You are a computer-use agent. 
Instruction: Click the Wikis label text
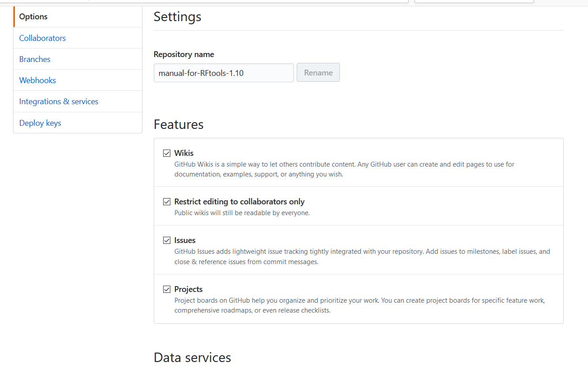coord(184,153)
